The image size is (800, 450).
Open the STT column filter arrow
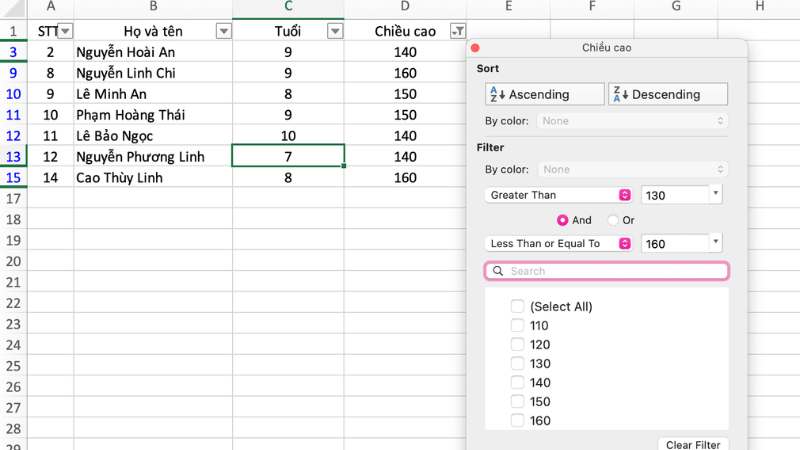[x=65, y=31]
